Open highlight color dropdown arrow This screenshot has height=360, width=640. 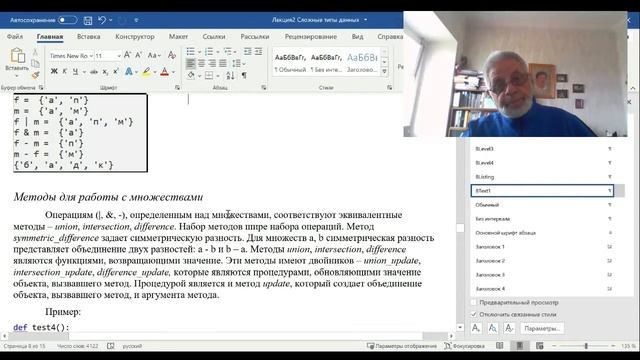pyautogui.click(x=155, y=72)
